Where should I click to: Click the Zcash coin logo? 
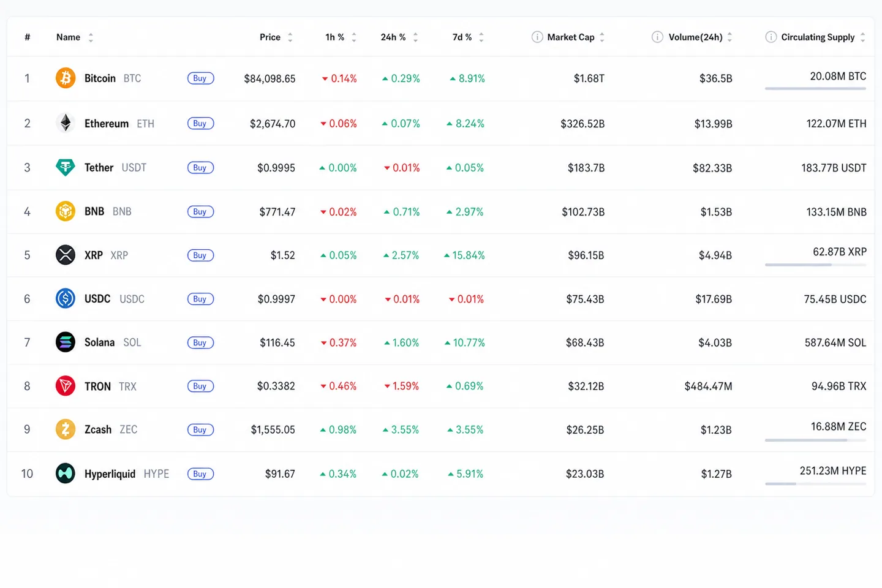66,429
